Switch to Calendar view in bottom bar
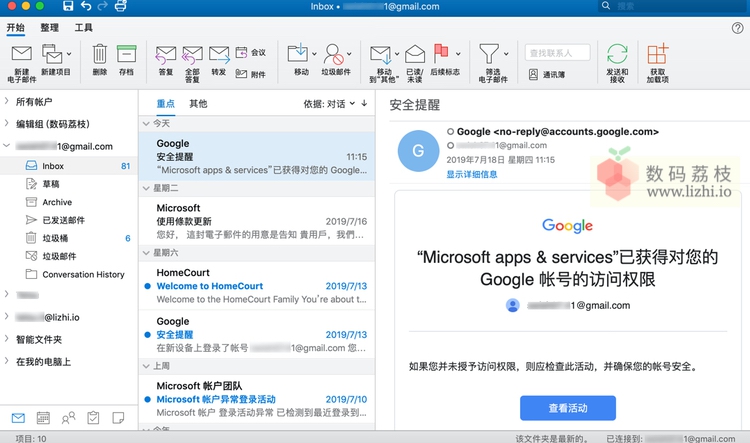Viewport: 750px width, 443px height. coord(43,417)
